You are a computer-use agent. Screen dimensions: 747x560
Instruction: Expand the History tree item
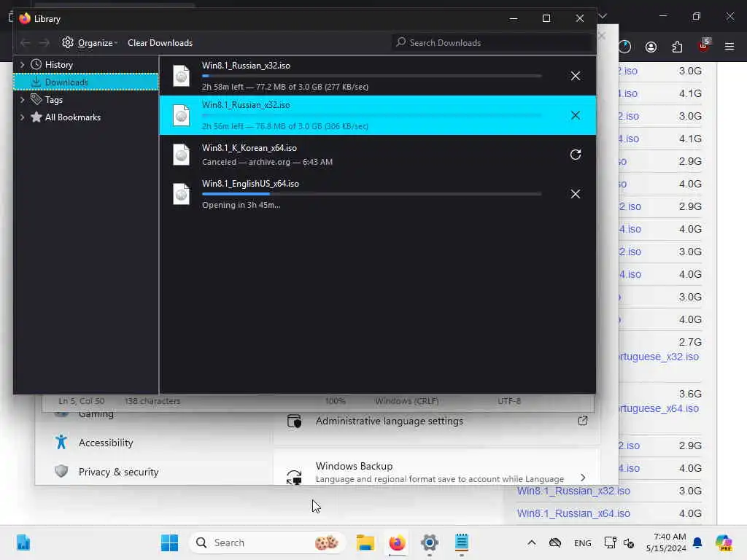point(22,64)
